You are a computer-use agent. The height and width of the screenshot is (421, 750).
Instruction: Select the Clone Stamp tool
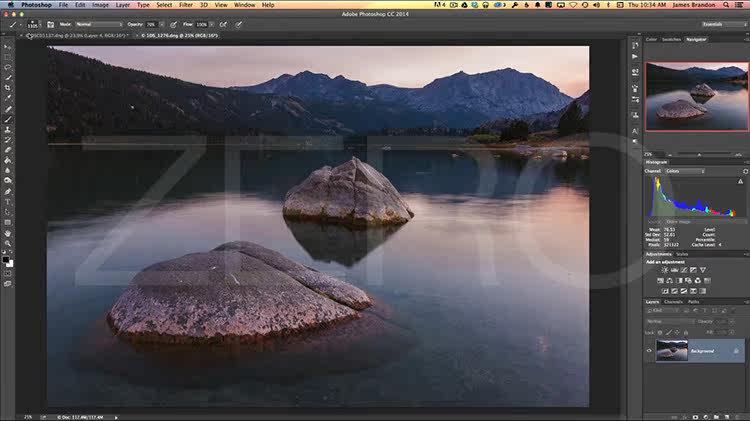pos(8,130)
